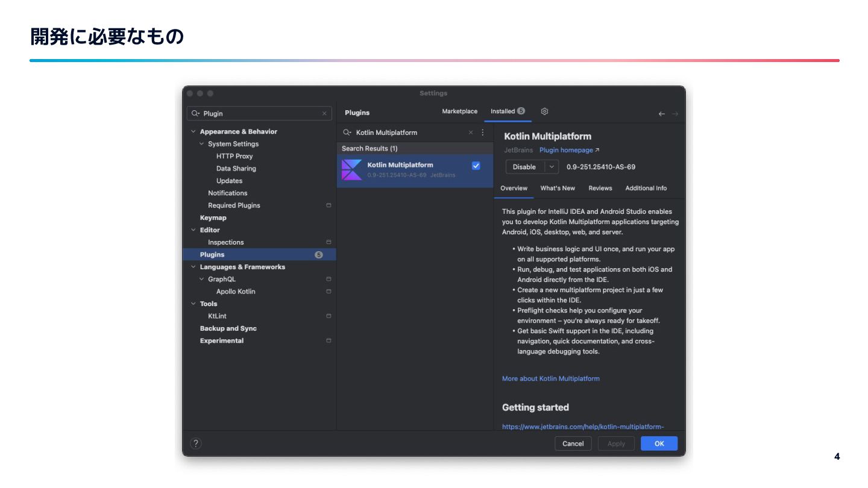This screenshot has width=868, height=488.
Task: Open More about Kotlin Multiplatform link
Action: pyautogui.click(x=551, y=378)
